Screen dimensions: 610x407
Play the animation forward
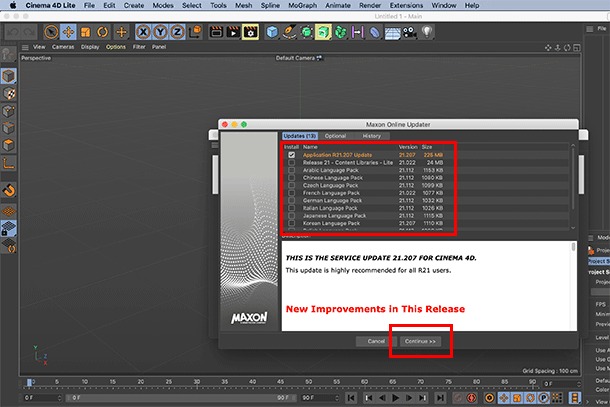(x=396, y=398)
